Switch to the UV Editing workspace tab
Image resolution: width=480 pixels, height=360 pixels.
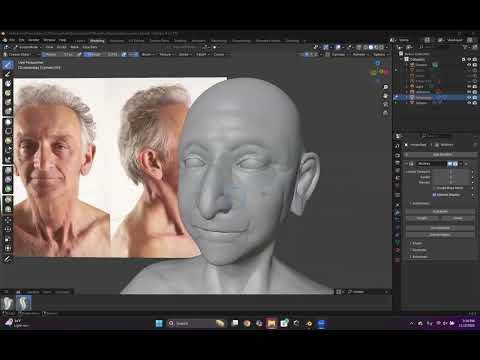click(x=136, y=41)
